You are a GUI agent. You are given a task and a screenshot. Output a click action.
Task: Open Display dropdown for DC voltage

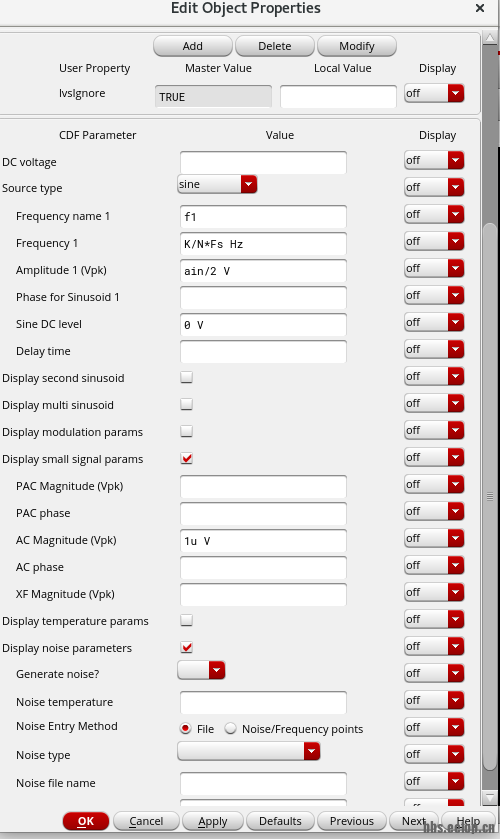(434, 160)
